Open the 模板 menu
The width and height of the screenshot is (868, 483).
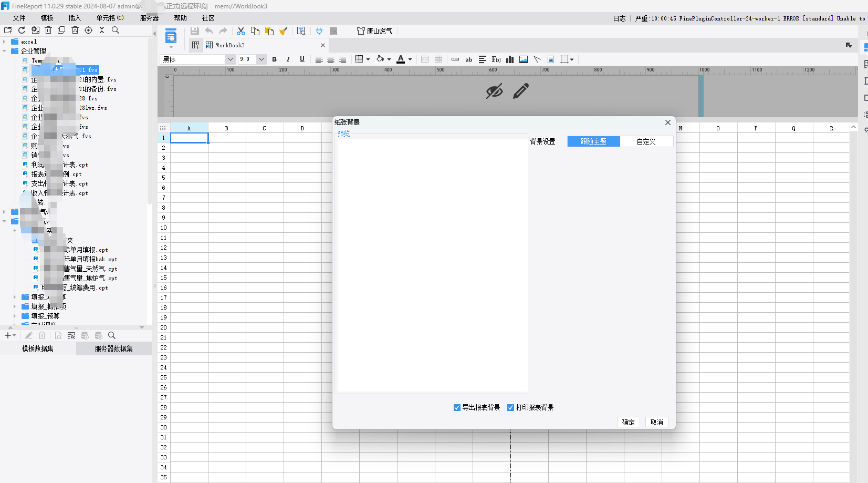coord(47,18)
